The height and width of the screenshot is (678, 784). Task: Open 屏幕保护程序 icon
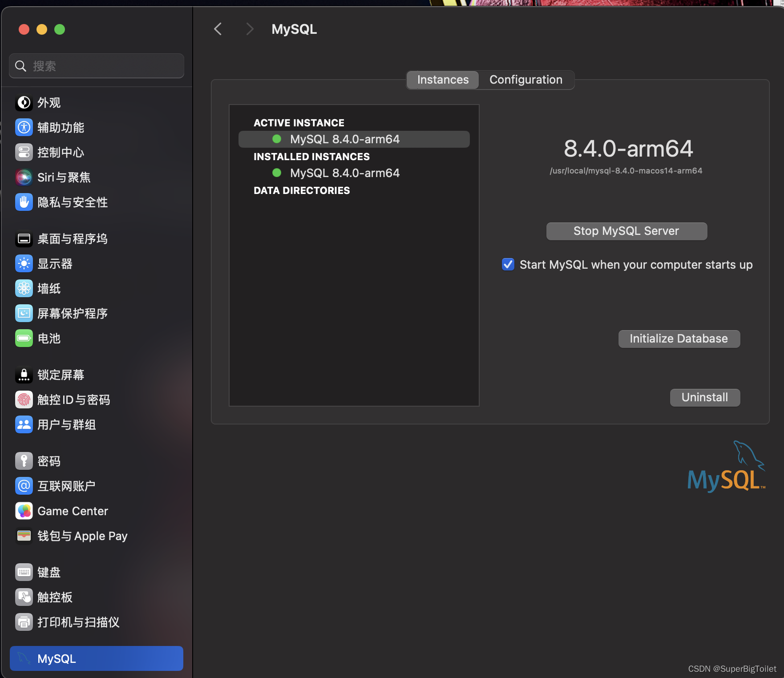coord(24,314)
